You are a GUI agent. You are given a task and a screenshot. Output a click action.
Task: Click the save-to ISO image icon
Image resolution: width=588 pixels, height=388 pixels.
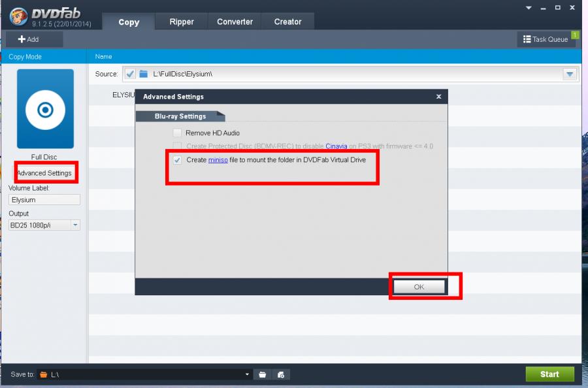[x=281, y=374]
